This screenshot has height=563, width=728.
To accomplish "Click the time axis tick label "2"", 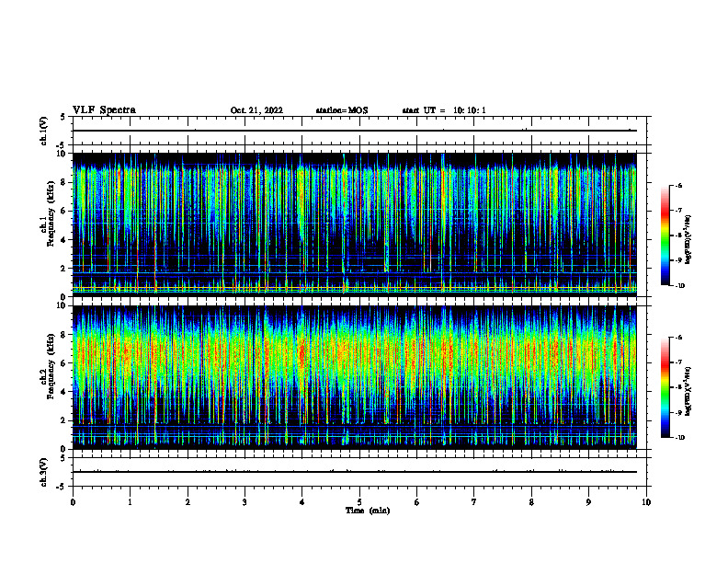I will point(188,502).
